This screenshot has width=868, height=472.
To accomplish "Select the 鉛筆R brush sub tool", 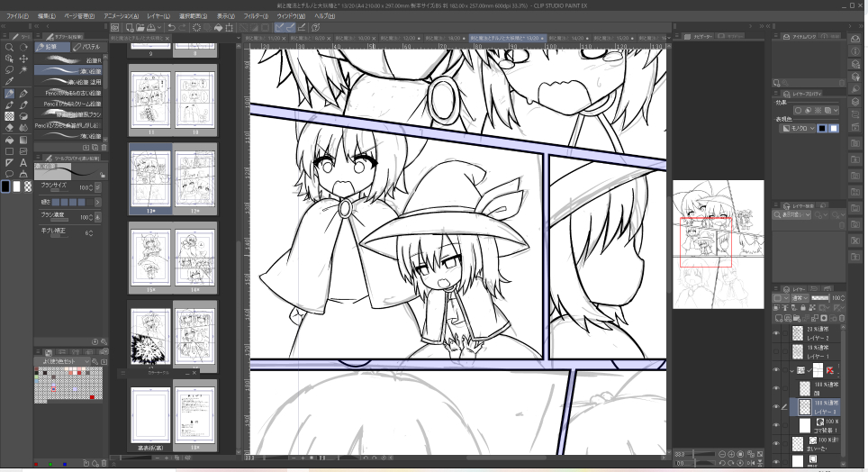I will point(69,59).
